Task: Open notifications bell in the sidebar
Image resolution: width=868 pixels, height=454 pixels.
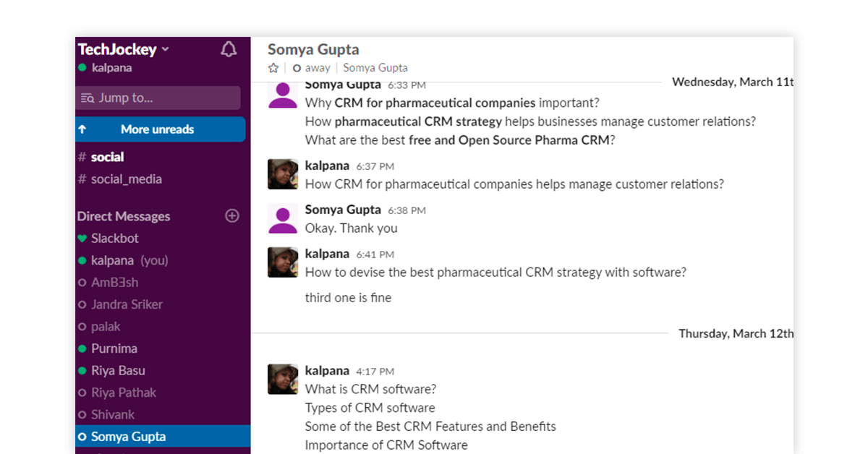Action: point(229,49)
